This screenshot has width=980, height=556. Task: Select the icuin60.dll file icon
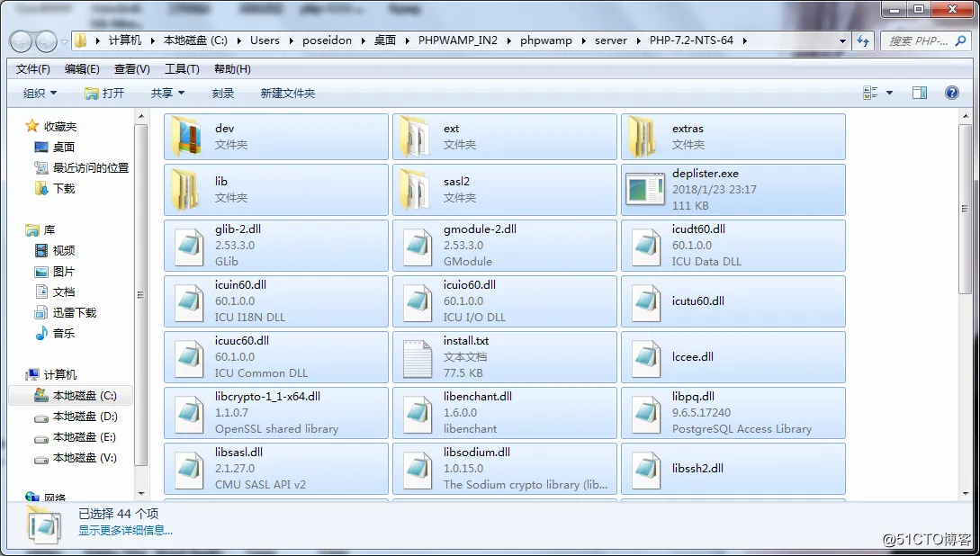189,301
